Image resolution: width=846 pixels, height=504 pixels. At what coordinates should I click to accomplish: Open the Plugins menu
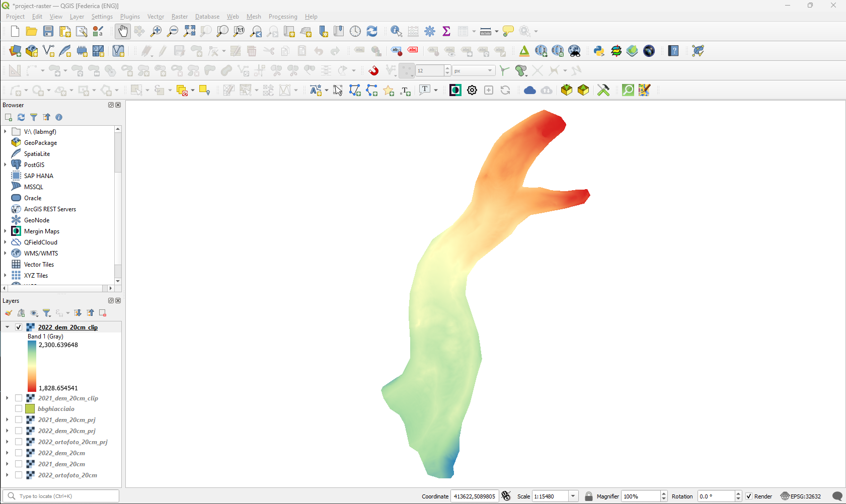click(x=130, y=17)
